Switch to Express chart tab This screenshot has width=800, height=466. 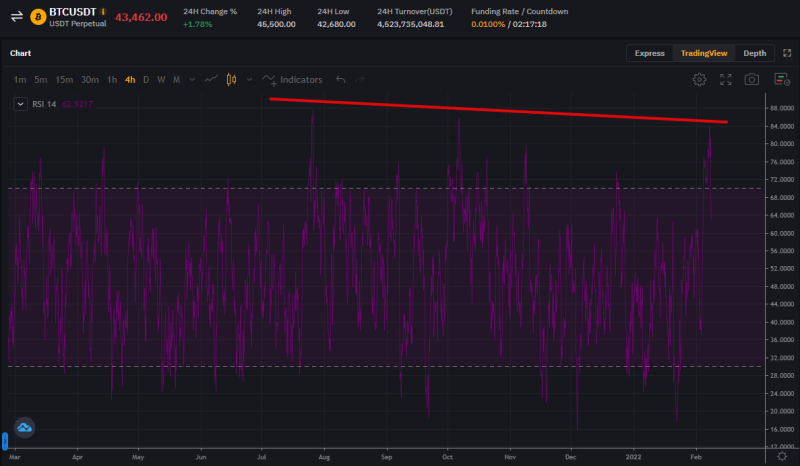tap(649, 53)
